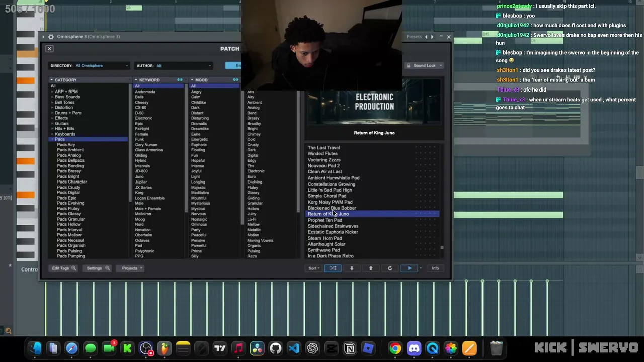Toggle the link icon on the Mood column

[235, 80]
